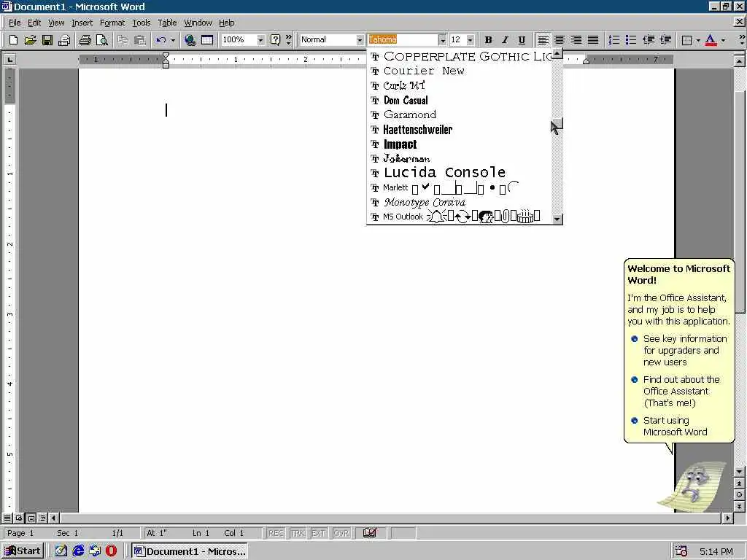This screenshot has width=747, height=560.
Task: Open the font color dropdown arrow
Action: 723,40
